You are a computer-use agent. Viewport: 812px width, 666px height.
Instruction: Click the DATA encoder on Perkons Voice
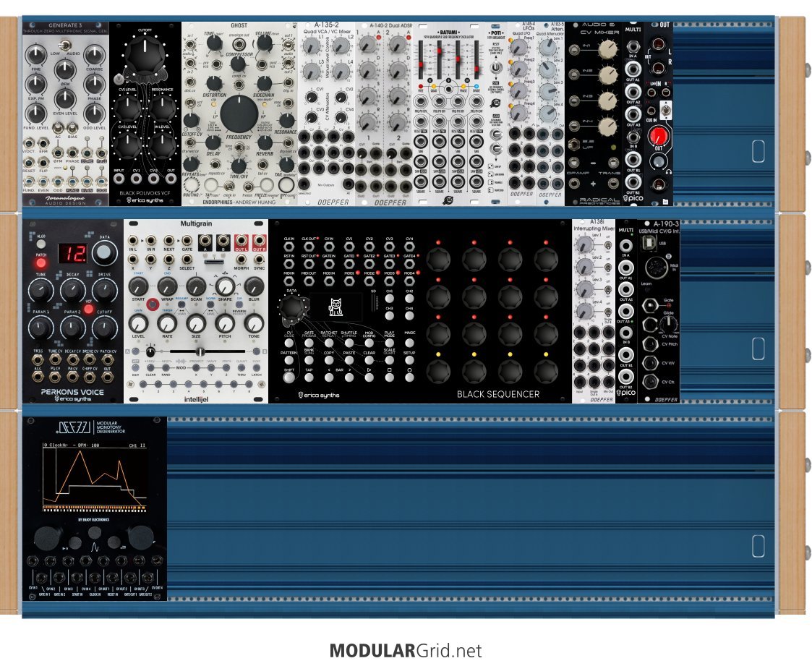[105, 252]
